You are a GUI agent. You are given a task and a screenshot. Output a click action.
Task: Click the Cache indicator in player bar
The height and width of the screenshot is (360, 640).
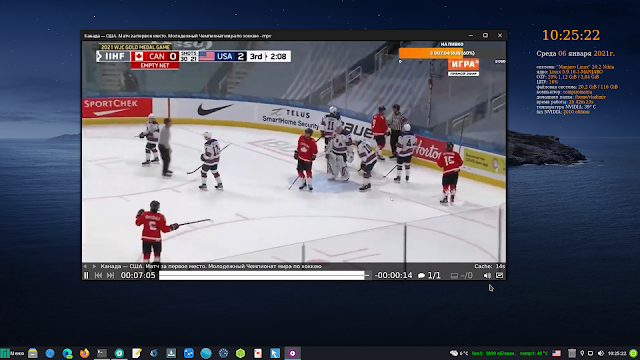tap(489, 266)
